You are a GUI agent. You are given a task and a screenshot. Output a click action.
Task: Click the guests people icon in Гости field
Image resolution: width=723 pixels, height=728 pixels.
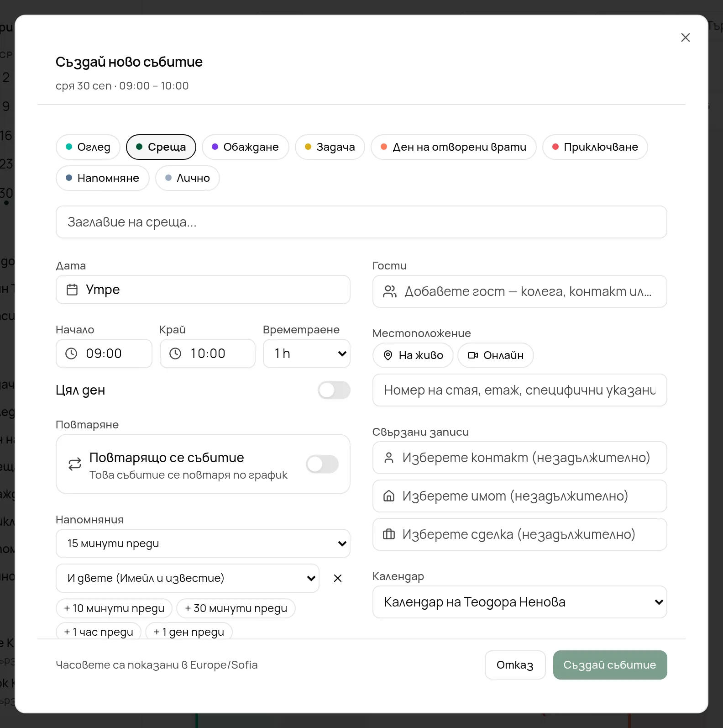(390, 291)
